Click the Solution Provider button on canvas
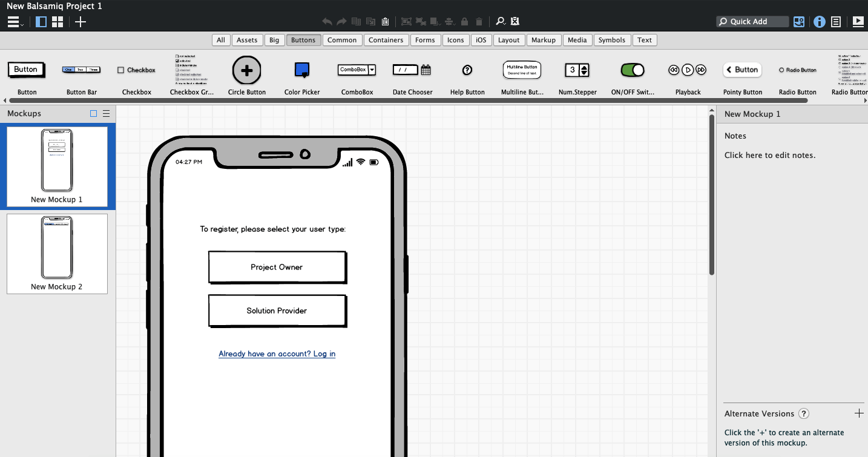Screen dimensions: 868x457 (x=277, y=311)
